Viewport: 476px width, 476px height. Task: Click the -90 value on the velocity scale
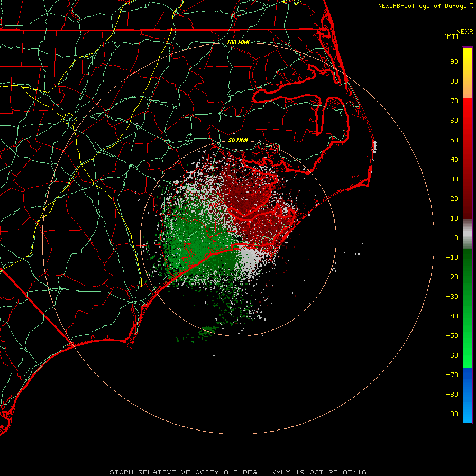tap(452, 414)
